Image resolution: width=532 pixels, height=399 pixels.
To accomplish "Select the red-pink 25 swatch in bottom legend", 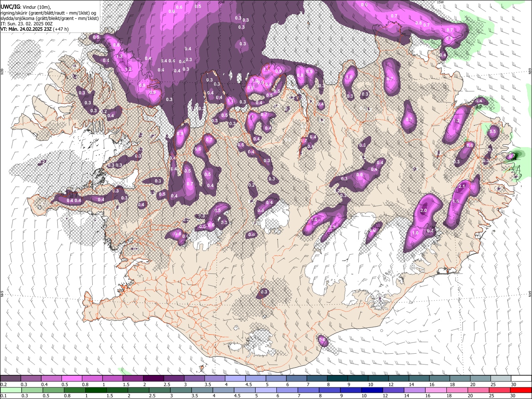I will pos(499,390).
